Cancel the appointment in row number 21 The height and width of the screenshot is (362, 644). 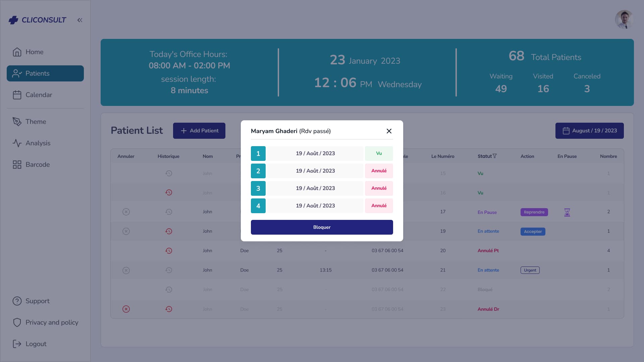click(x=126, y=270)
